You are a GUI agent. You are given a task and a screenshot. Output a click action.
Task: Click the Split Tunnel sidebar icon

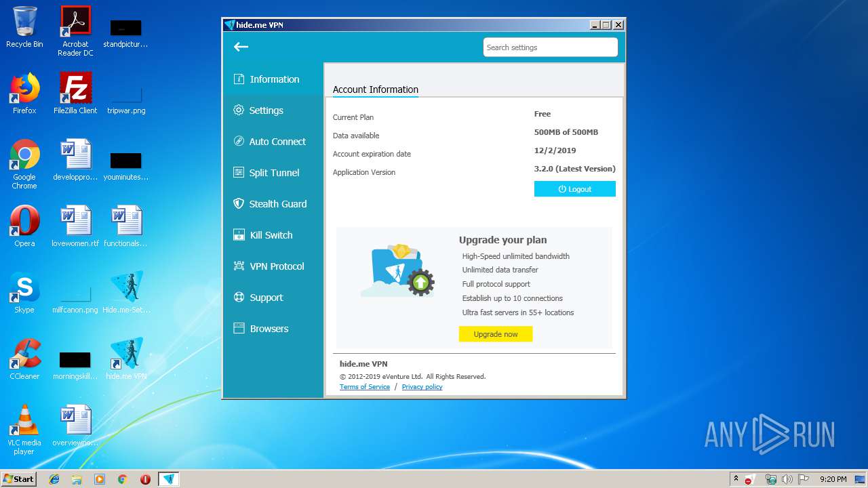pos(239,173)
